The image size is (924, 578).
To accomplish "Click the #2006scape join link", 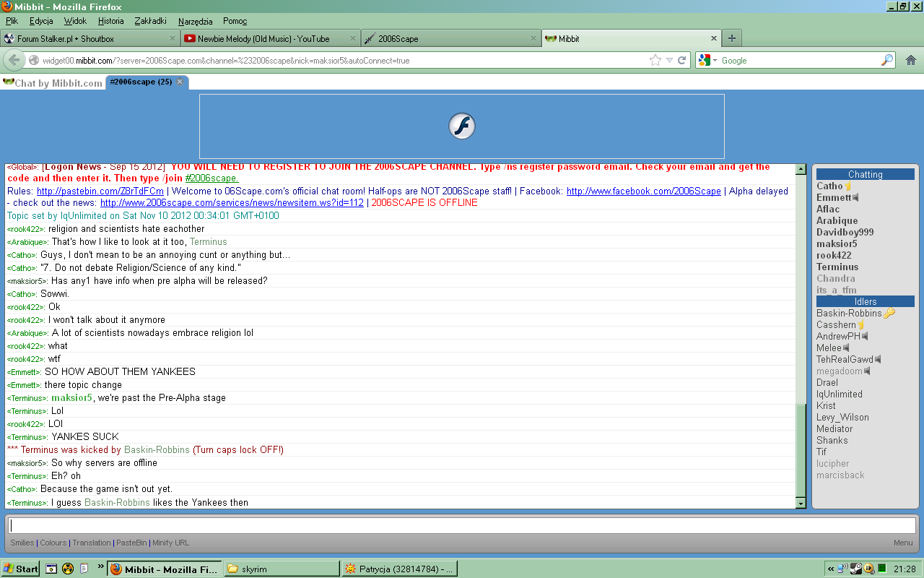I will tap(212, 178).
